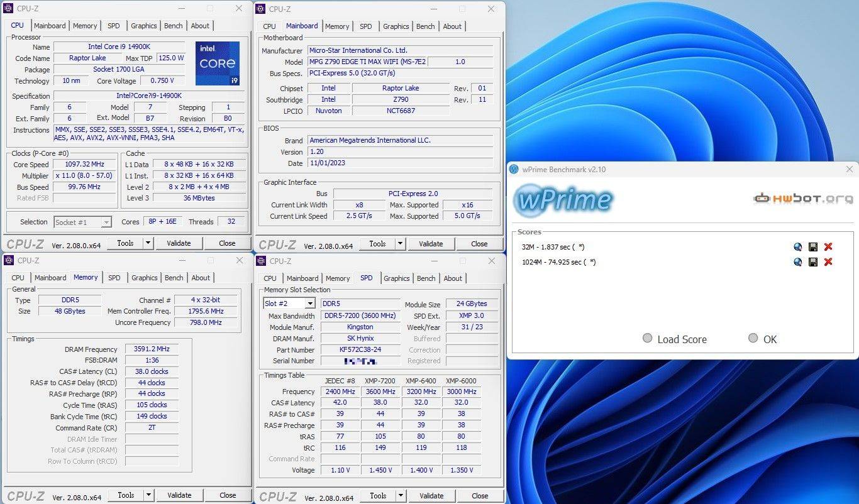Click Validate in the Mainboard window
This screenshot has height=504, width=859.
[431, 244]
